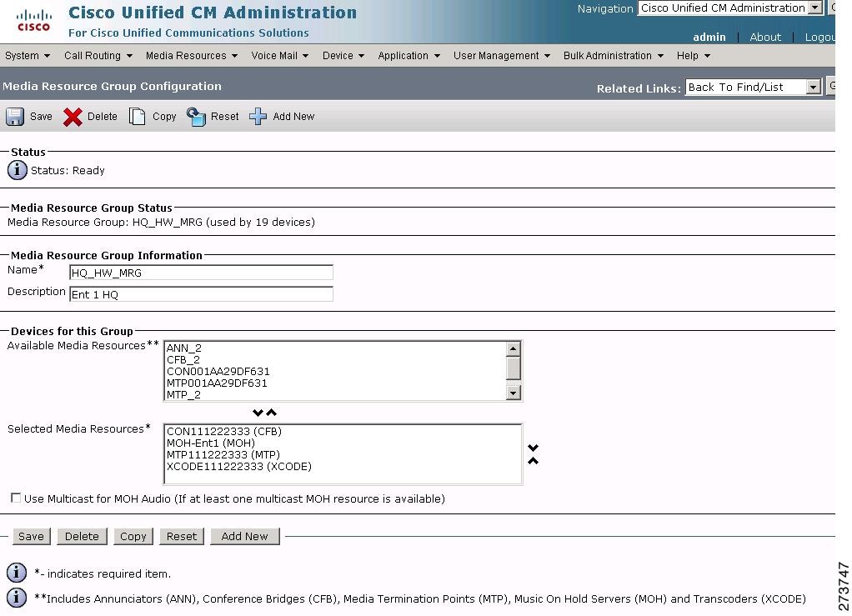This screenshot has height=616, width=852.
Task: Select ANN_2 in Available Media Resources
Action: coord(183,348)
